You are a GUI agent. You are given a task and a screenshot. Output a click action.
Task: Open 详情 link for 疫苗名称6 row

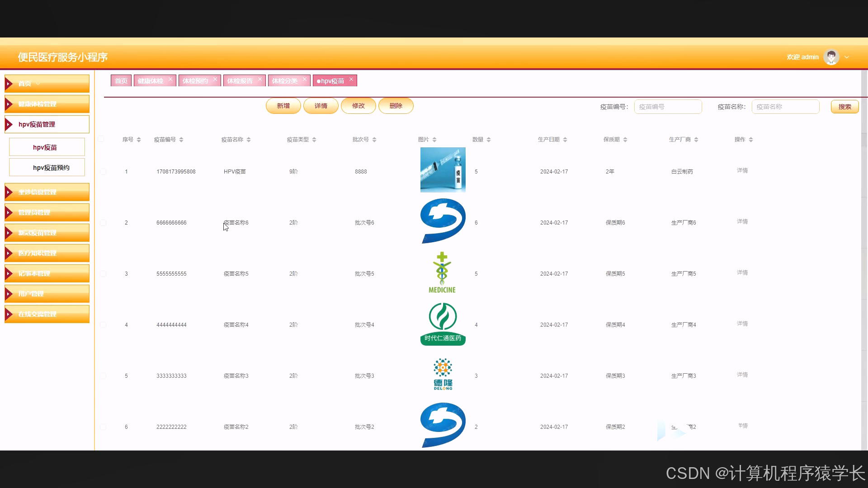[x=742, y=221]
